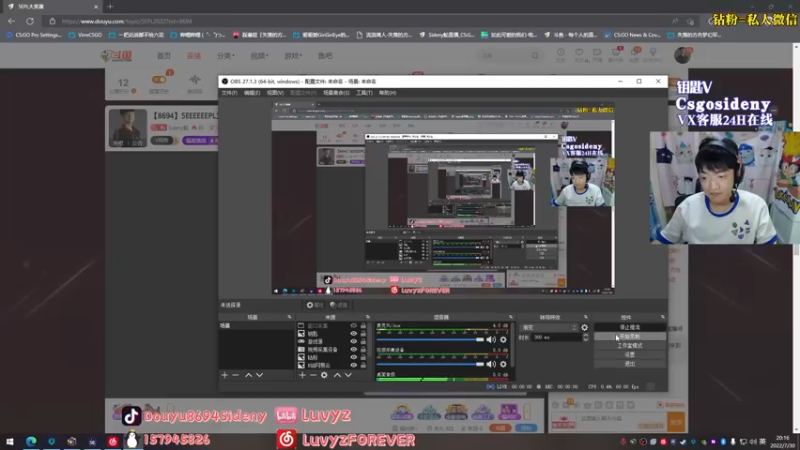Toggle visibility of the third source row
Viewport: 800px width, 450px height.
[354, 341]
